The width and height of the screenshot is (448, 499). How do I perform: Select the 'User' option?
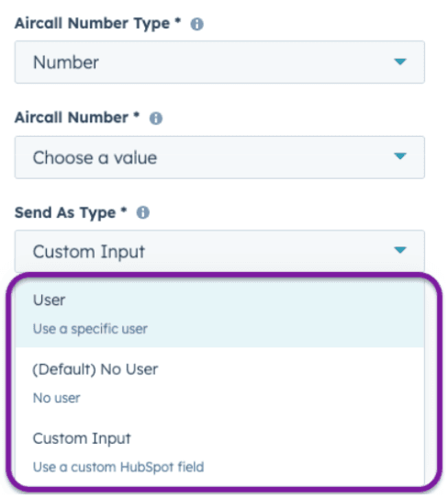[219, 313]
